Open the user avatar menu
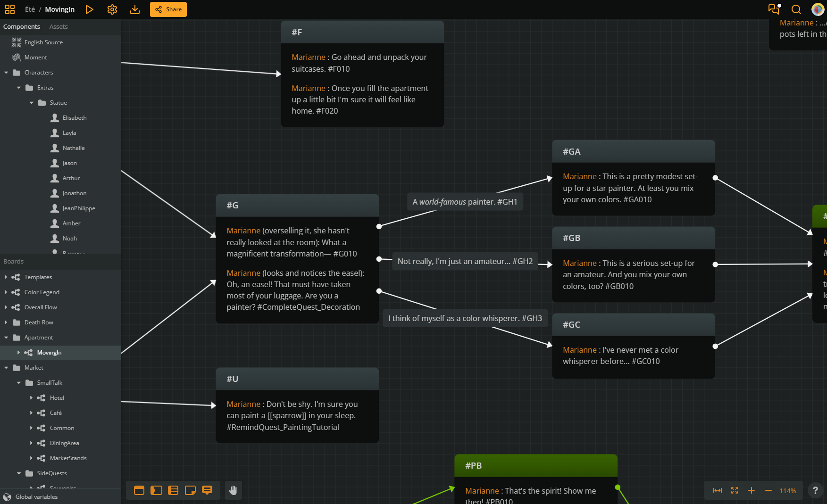Viewport: 827px width, 504px height. point(818,9)
